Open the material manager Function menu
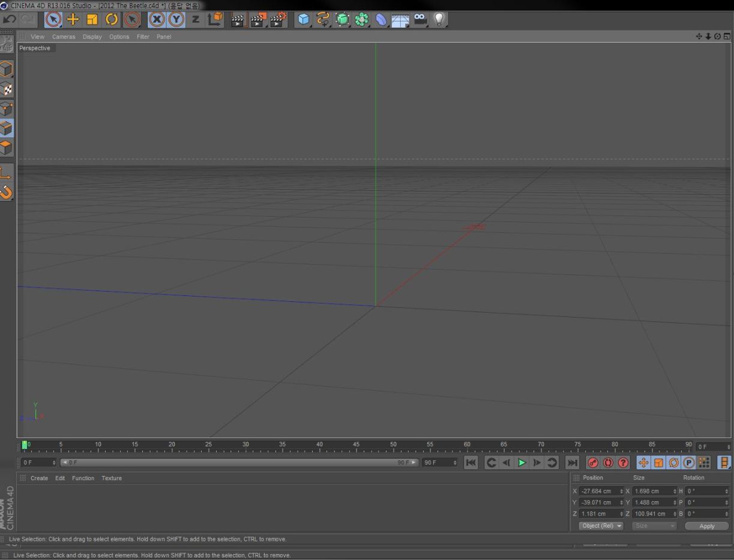The height and width of the screenshot is (560, 734). (x=83, y=478)
